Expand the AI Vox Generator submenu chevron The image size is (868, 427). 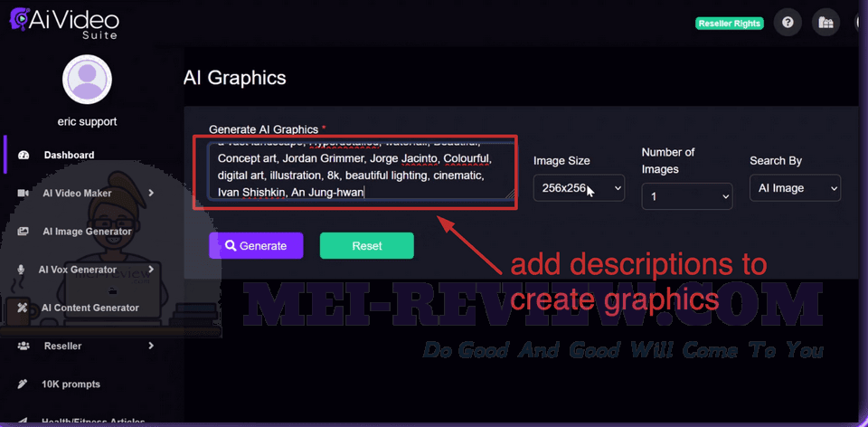click(151, 270)
